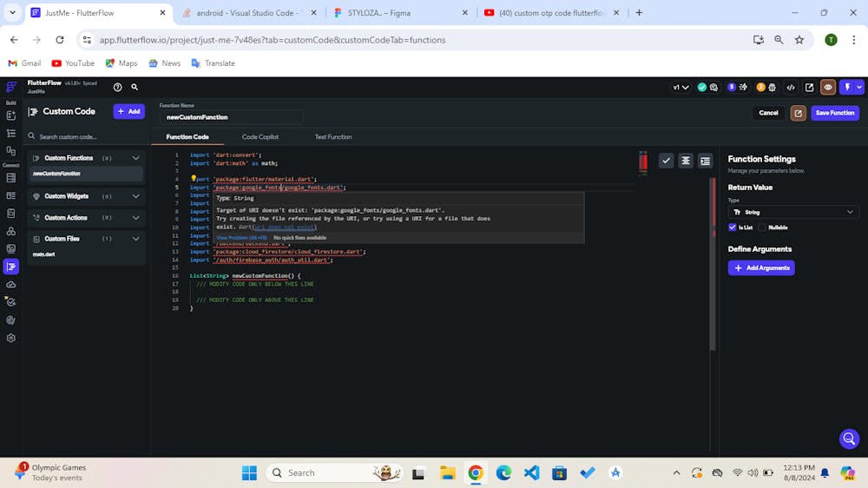868x488 pixels.
Task: Click the Search custom code field
Action: [86, 136]
